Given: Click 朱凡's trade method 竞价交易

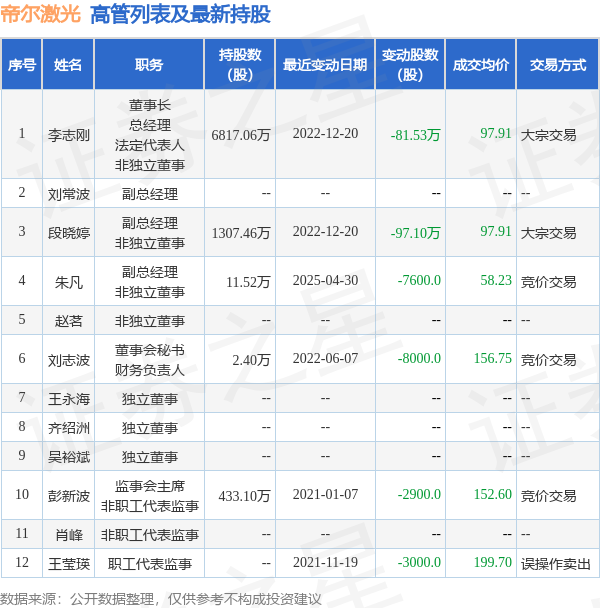Looking at the screenshot, I should tap(548, 282).
